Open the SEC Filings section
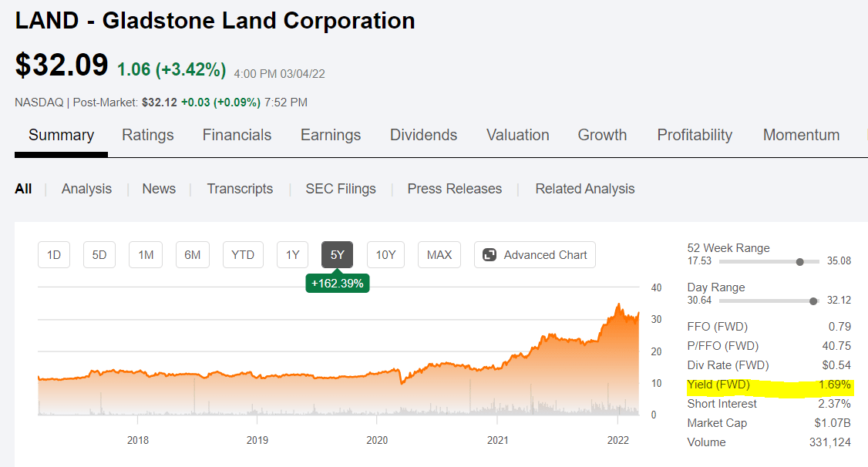The height and width of the screenshot is (467, 868). point(340,188)
